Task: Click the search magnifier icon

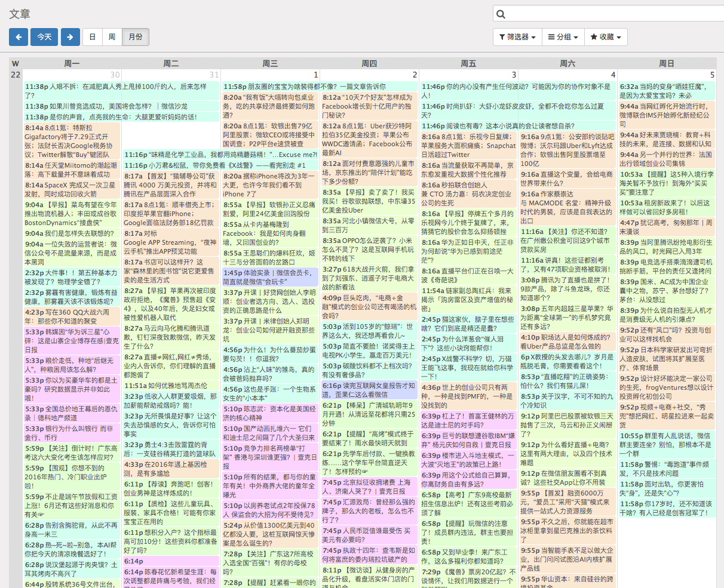Action: point(501,14)
